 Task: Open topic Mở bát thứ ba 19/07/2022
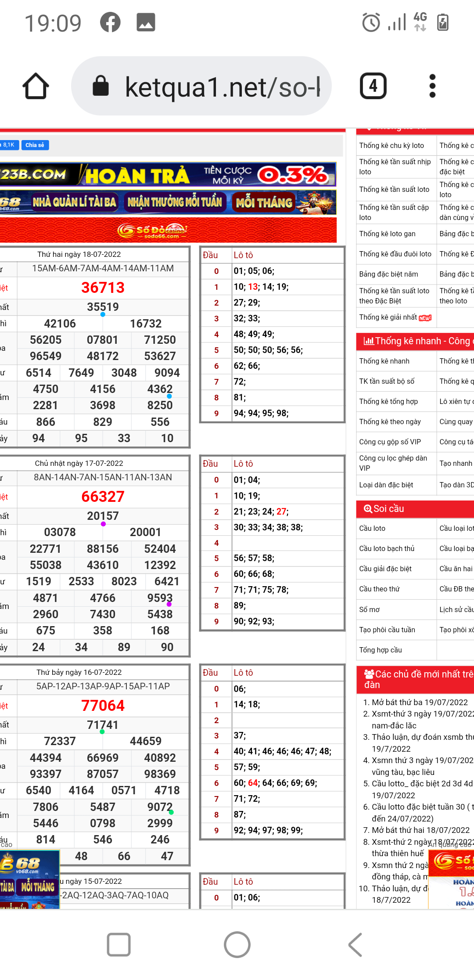pyautogui.click(x=420, y=702)
